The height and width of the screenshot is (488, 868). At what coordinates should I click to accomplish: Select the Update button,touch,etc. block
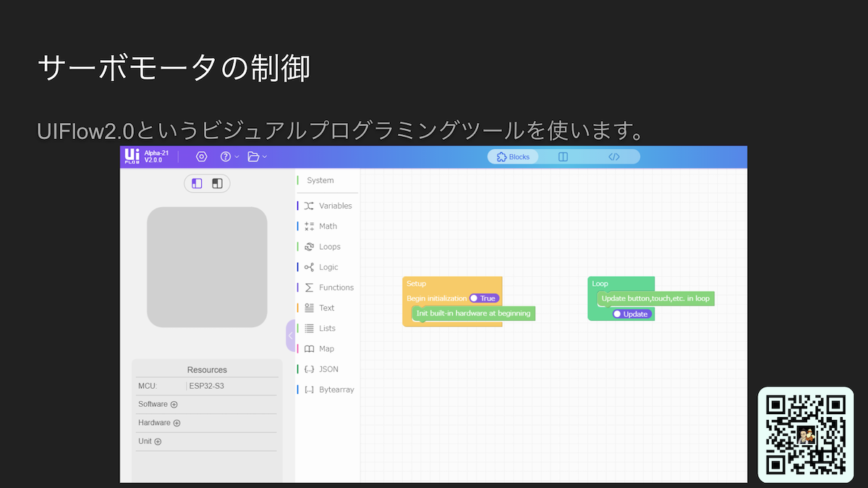tap(656, 298)
